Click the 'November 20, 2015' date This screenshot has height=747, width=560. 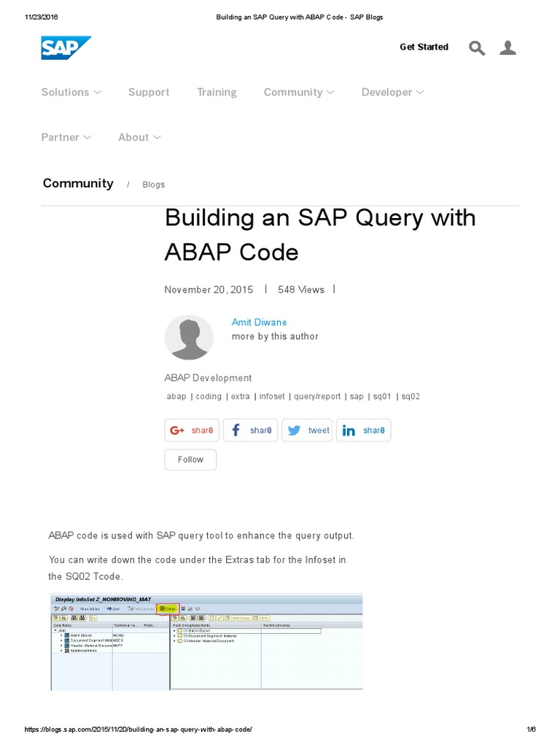coord(209,290)
